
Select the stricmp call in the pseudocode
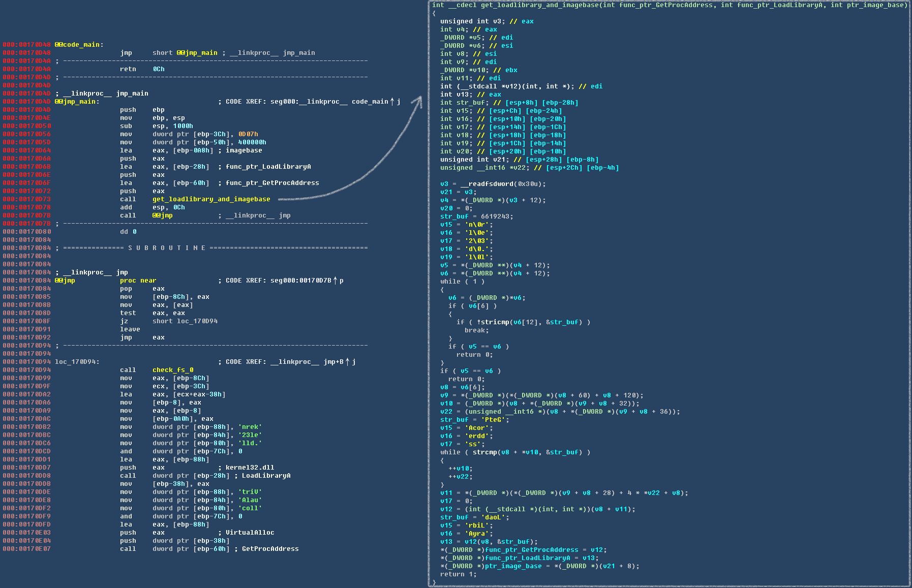(494, 322)
